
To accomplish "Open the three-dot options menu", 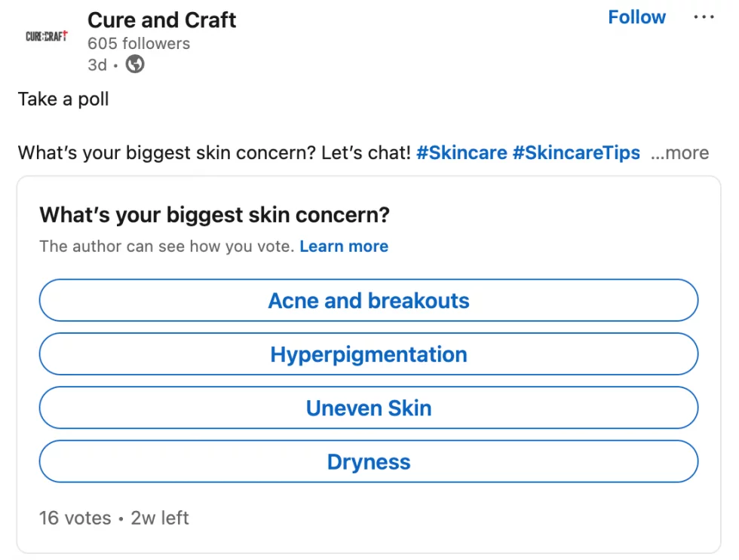I will tap(704, 17).
